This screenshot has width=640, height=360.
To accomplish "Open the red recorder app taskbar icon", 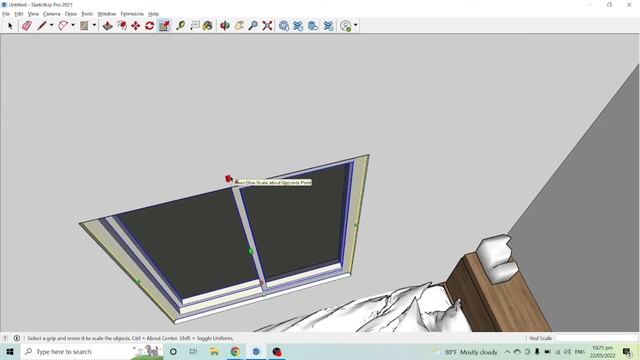I will [x=277, y=351].
